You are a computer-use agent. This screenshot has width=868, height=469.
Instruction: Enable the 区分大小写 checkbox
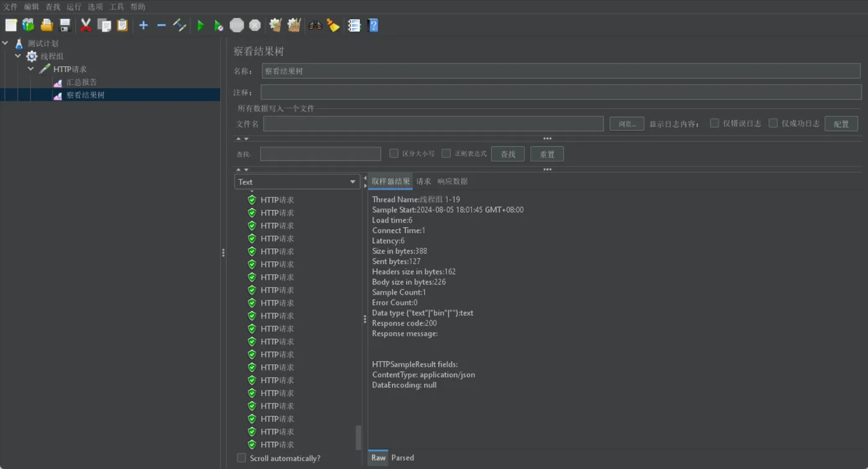click(x=394, y=153)
